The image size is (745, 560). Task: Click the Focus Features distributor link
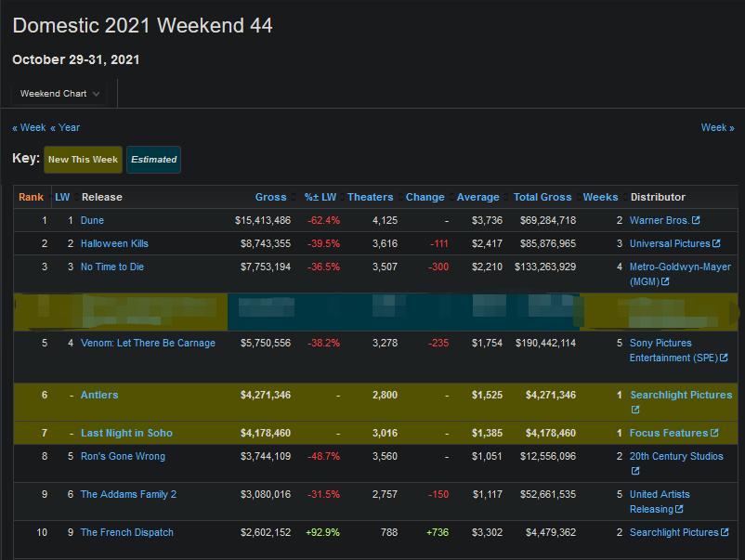point(669,433)
